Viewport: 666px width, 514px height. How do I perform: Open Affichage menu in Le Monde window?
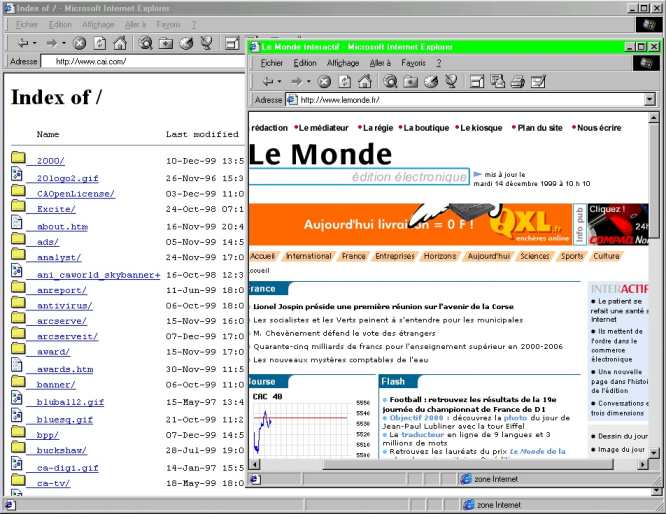pos(343,63)
